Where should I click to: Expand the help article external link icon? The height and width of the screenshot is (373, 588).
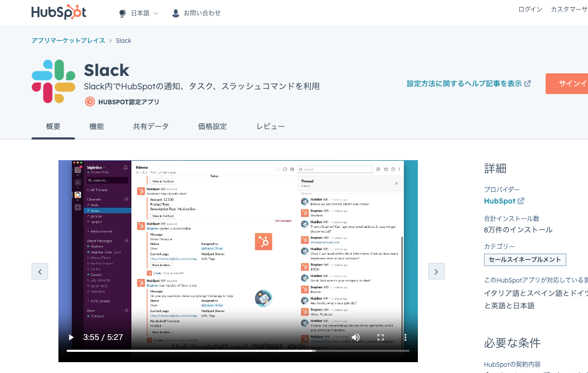click(528, 83)
